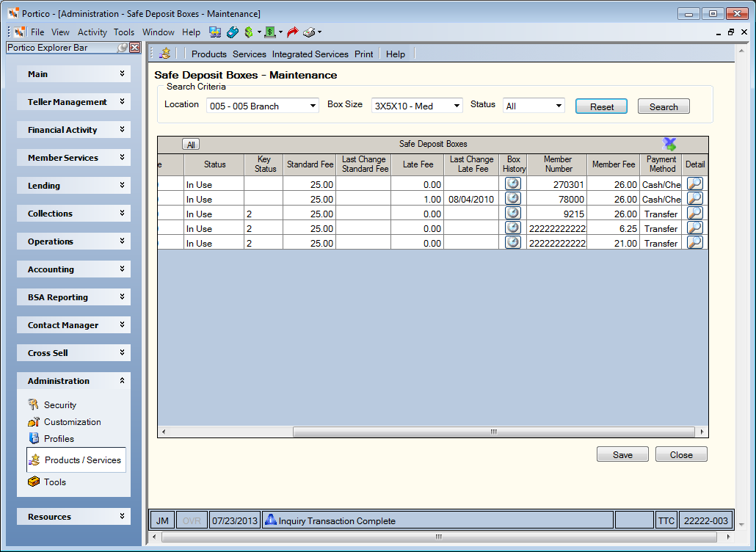The image size is (756, 552).
Task: Open detail magnifier for member 78000
Action: [x=695, y=198]
